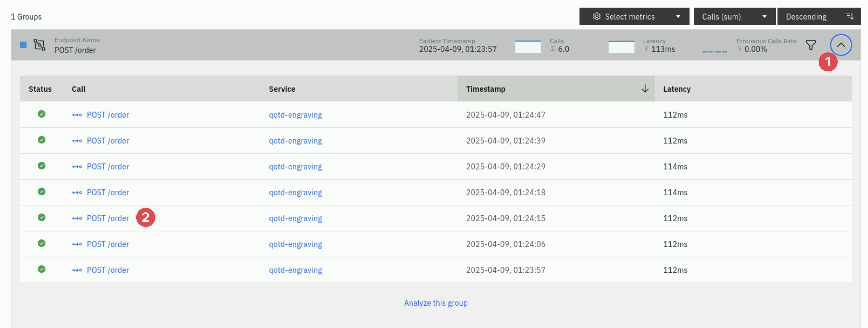Open qotd-engraving service link at 01:24:39
The width and height of the screenshot is (868, 328).
click(x=295, y=141)
